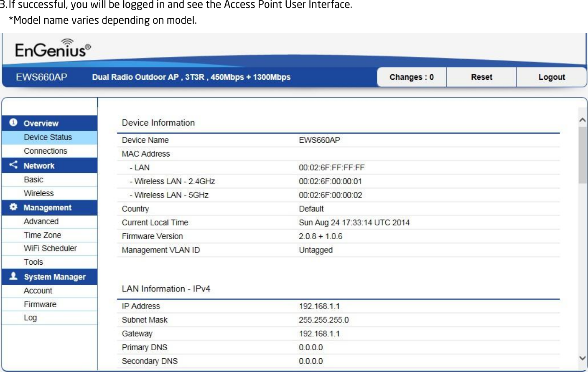Open the Log page
Image resolution: width=588 pixels, height=372 pixels.
click(49, 318)
